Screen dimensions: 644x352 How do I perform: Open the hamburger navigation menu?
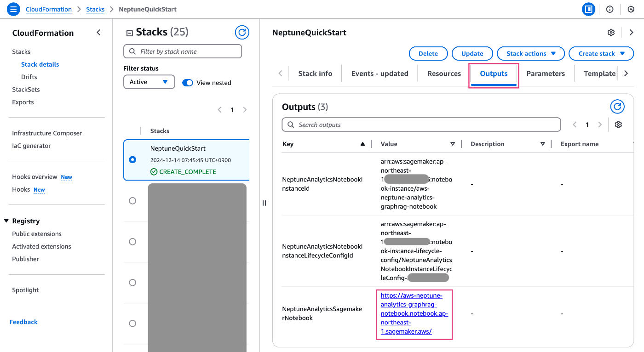click(13, 9)
